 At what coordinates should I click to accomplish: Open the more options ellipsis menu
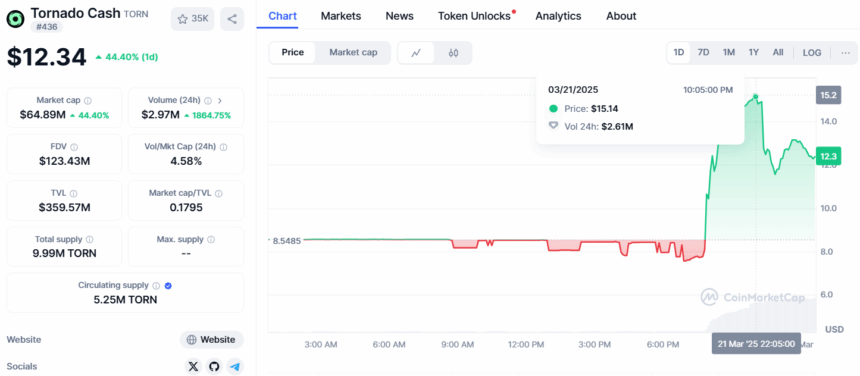[x=846, y=53]
